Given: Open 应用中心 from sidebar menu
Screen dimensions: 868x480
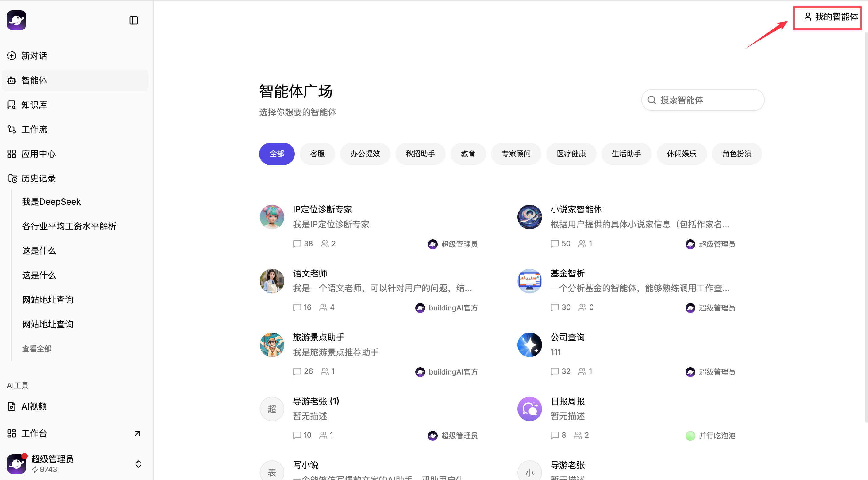Looking at the screenshot, I should 38,154.
